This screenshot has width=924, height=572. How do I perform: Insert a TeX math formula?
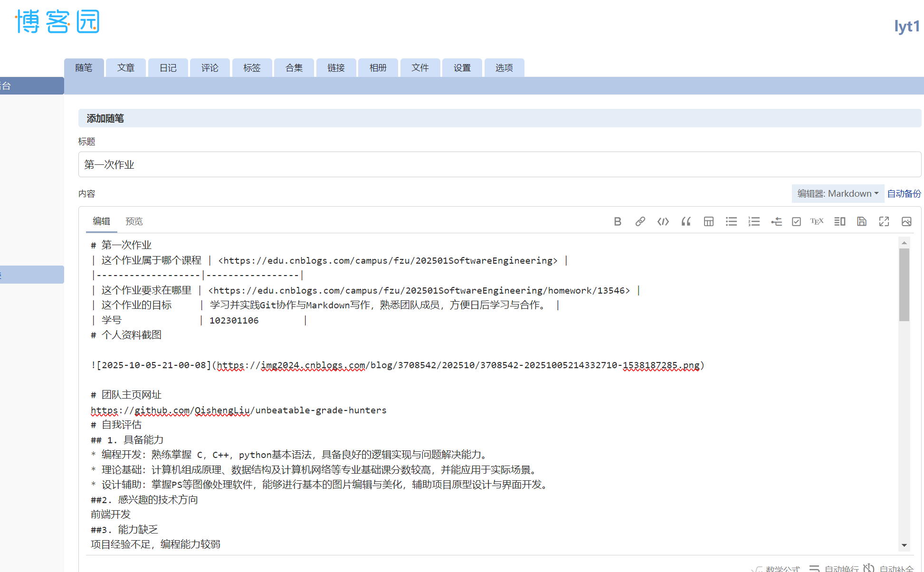click(817, 221)
